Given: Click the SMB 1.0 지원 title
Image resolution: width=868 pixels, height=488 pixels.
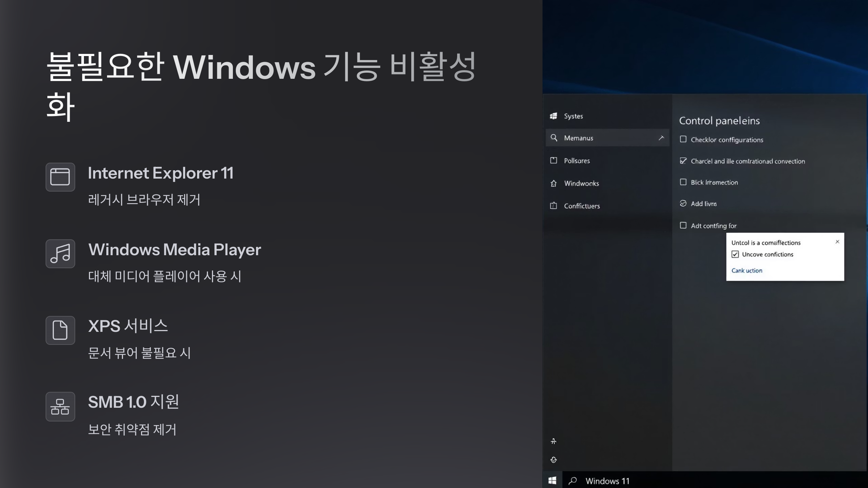Looking at the screenshot, I should click(133, 402).
